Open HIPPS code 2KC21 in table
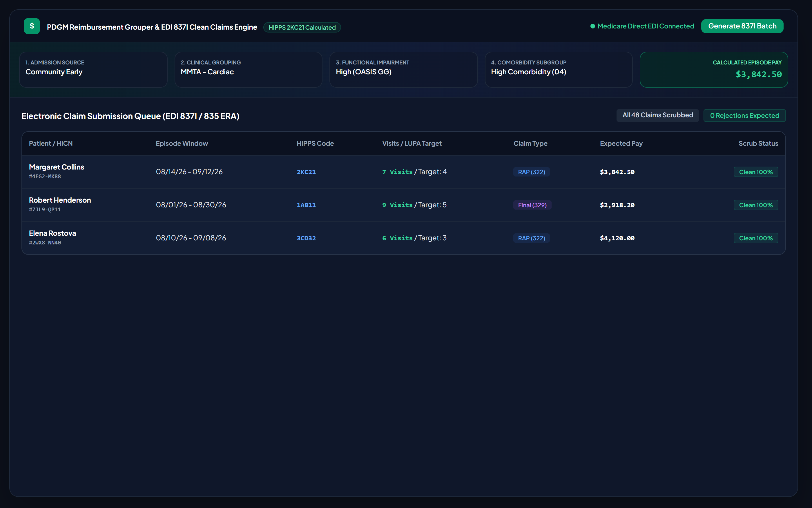Image resolution: width=812 pixels, height=508 pixels. point(306,172)
